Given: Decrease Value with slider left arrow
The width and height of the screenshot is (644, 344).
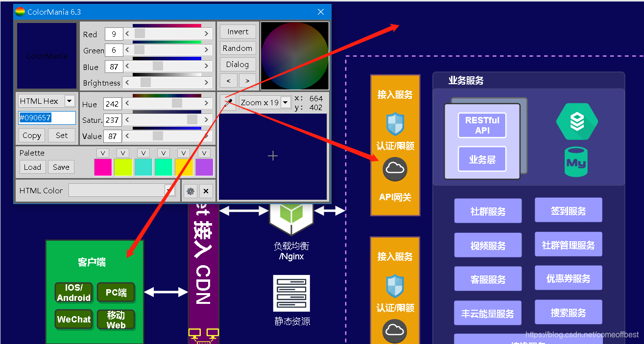Looking at the screenshot, I should (128, 136).
